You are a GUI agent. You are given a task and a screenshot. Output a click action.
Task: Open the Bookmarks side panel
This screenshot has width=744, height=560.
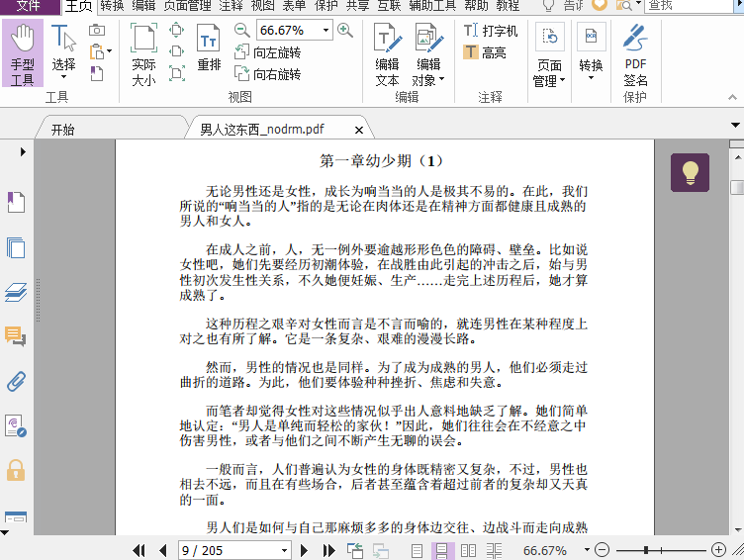16,202
